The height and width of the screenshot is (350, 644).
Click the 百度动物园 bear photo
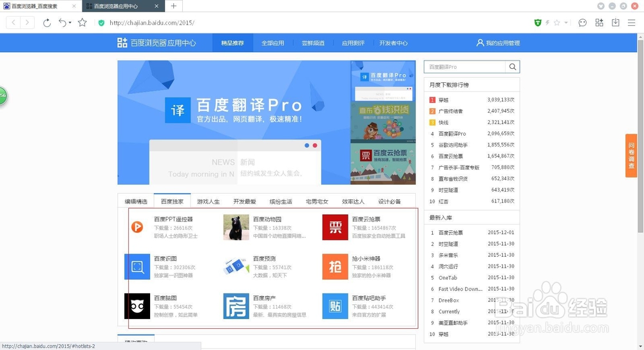click(236, 227)
